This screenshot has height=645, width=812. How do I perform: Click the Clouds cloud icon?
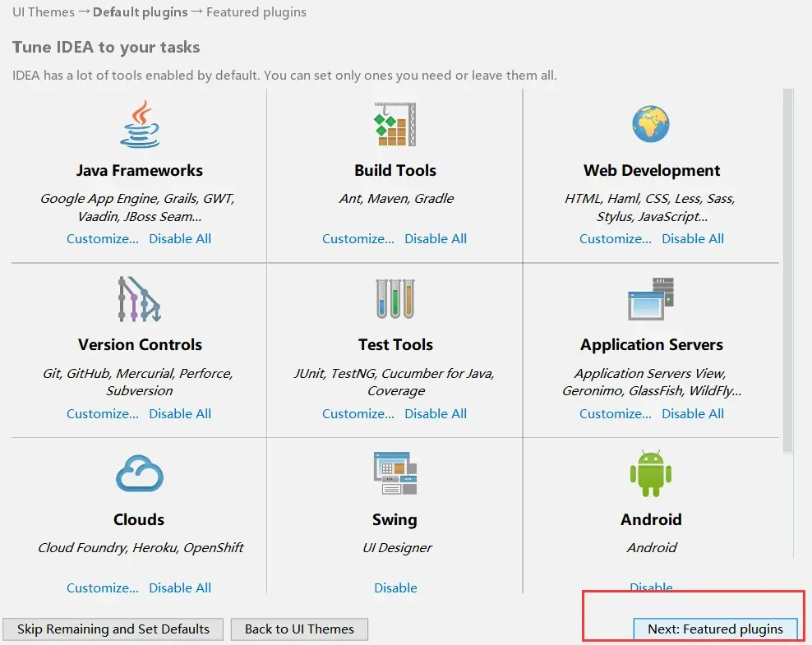[140, 473]
